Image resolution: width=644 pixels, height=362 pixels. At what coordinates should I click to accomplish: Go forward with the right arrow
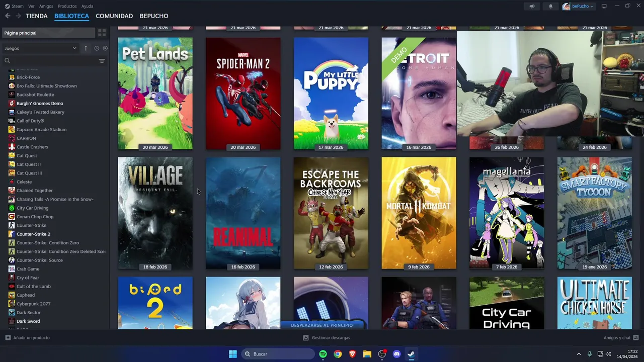(18, 16)
